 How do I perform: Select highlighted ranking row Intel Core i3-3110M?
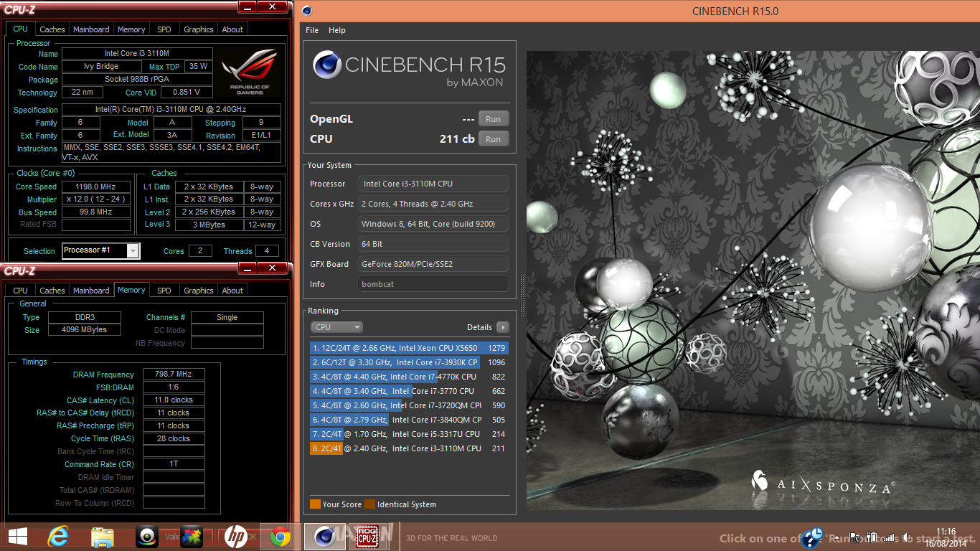tap(409, 448)
